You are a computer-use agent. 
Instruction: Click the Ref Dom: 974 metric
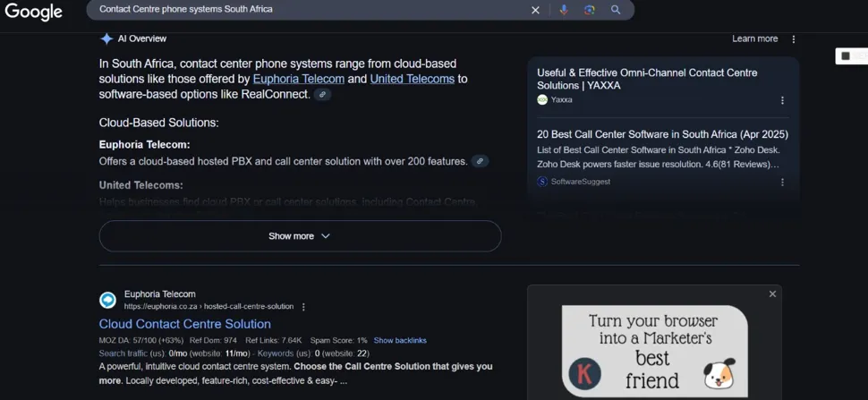213,340
